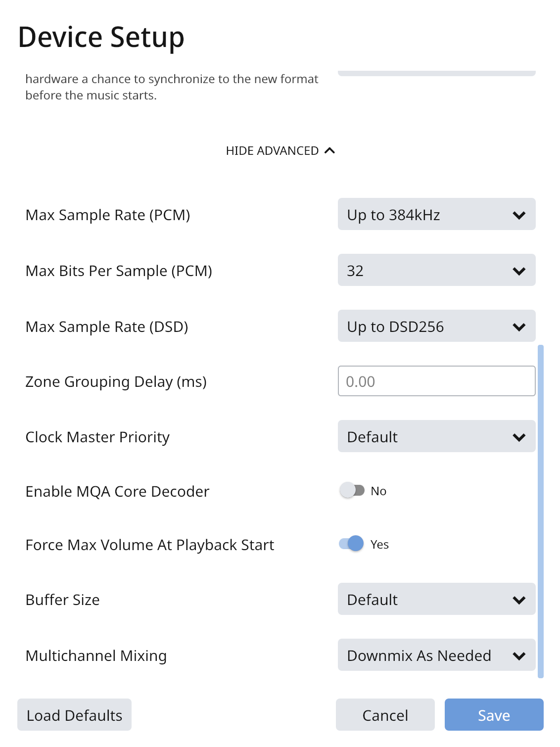
Task: Expand Clock Master Priority dropdown
Action: click(x=436, y=436)
